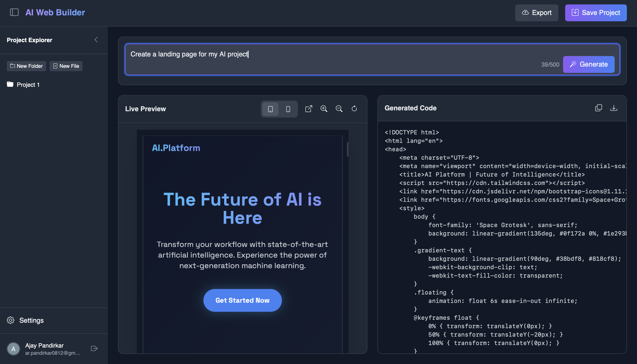This screenshot has height=364, width=637.
Task: Copy the generated code
Action: (x=598, y=108)
